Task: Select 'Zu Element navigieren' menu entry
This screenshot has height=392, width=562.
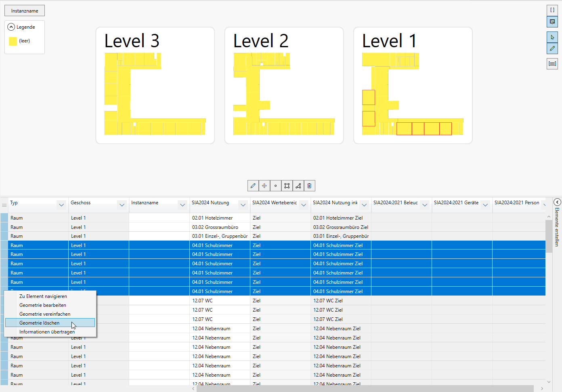Action: (x=43, y=296)
